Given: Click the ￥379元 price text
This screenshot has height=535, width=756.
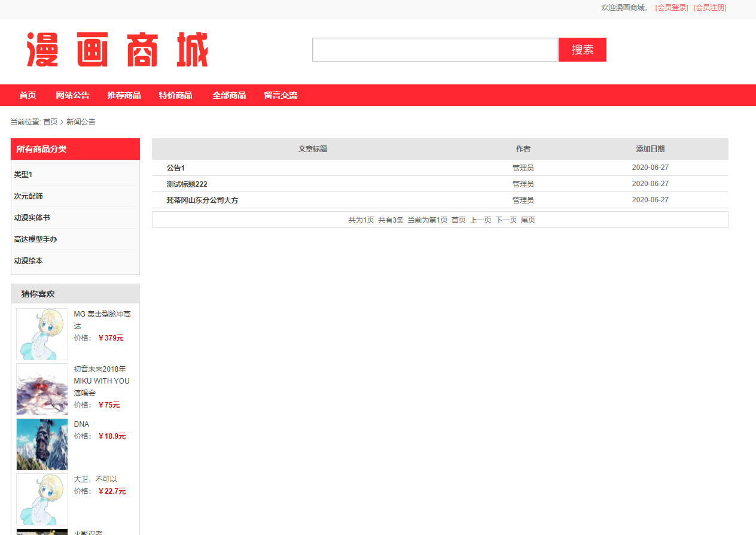Looking at the screenshot, I should [111, 338].
